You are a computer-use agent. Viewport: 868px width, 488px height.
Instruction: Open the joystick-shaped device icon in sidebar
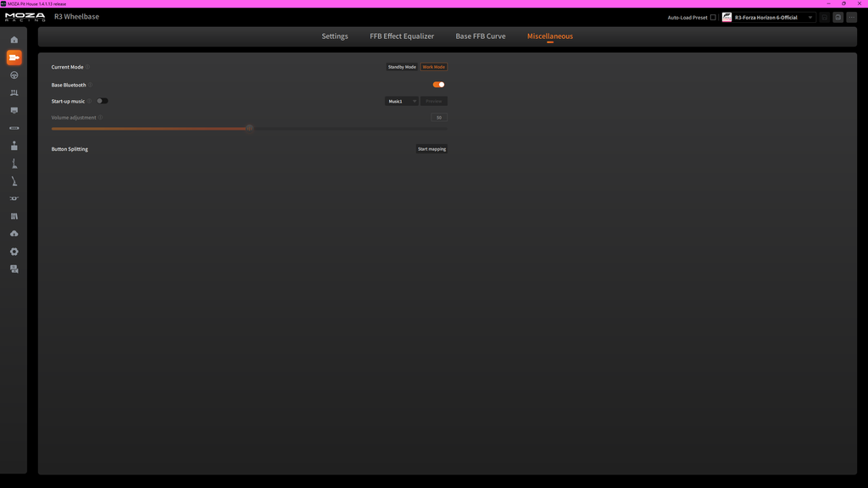14,146
